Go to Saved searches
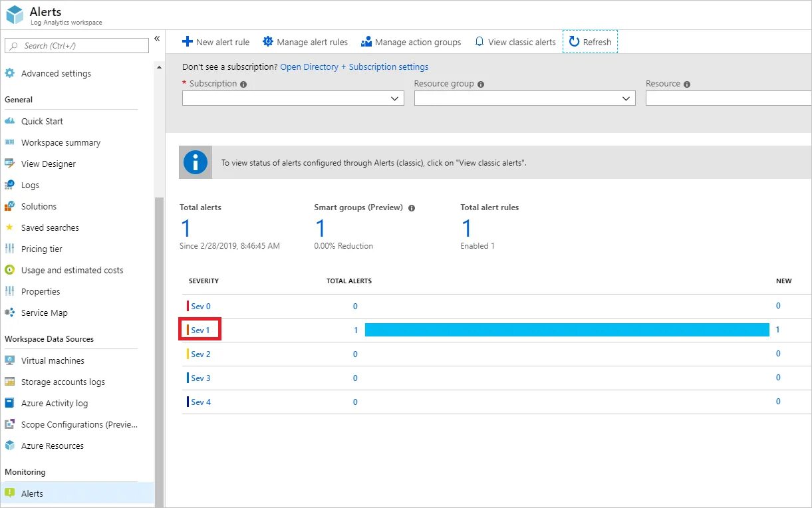The height and width of the screenshot is (508, 812). 50,227
